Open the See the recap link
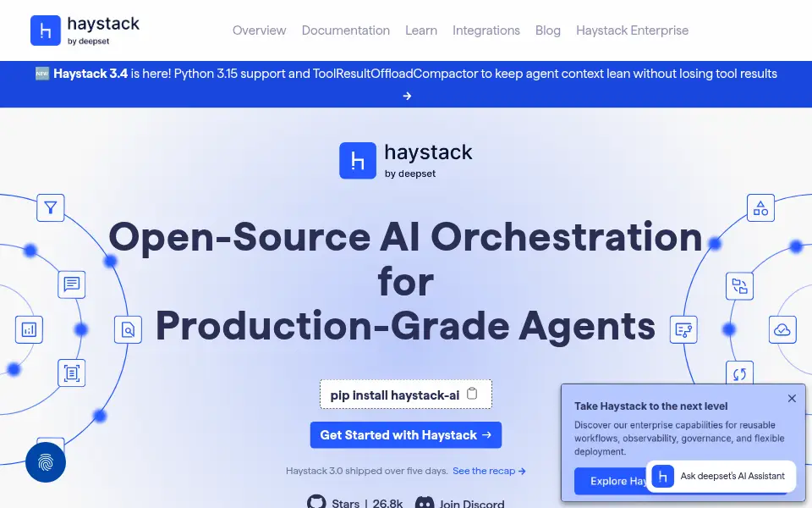The image size is (812, 508). tap(490, 471)
